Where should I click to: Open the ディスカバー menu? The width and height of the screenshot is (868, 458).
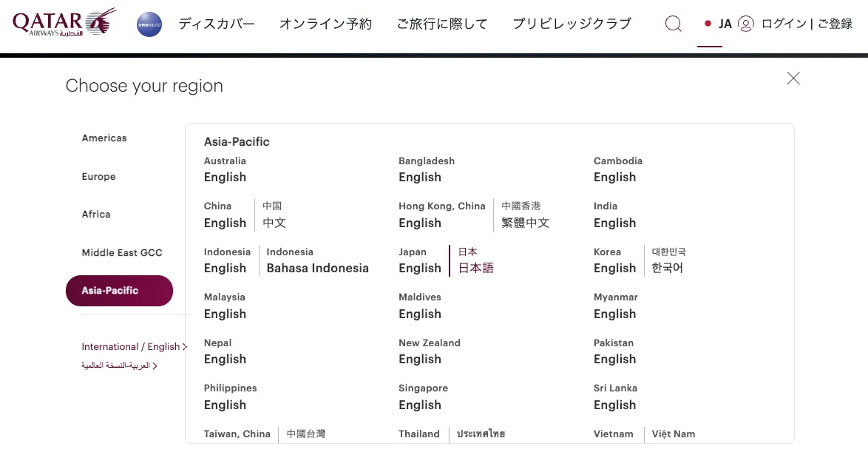(217, 24)
